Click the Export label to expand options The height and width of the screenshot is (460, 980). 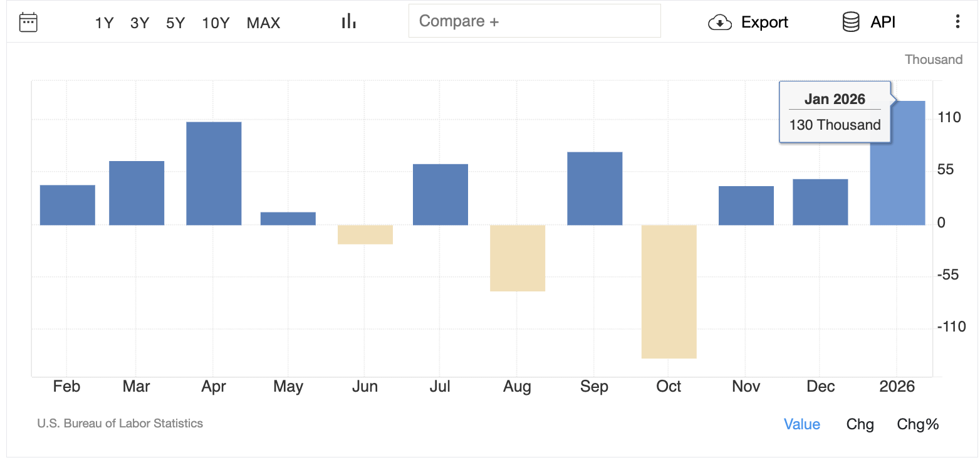click(x=765, y=22)
